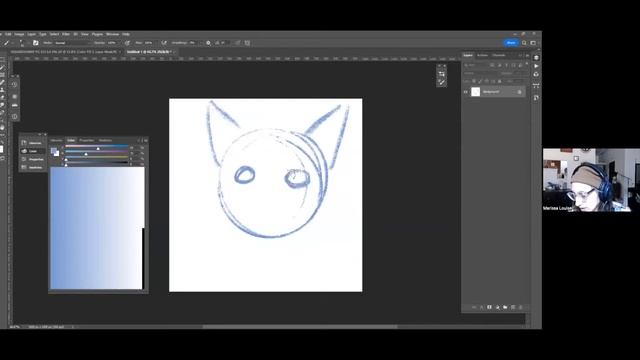Screen dimensions: 640x360
Task: Switch to the Untitled-1 document tab
Action: [x=149, y=52]
